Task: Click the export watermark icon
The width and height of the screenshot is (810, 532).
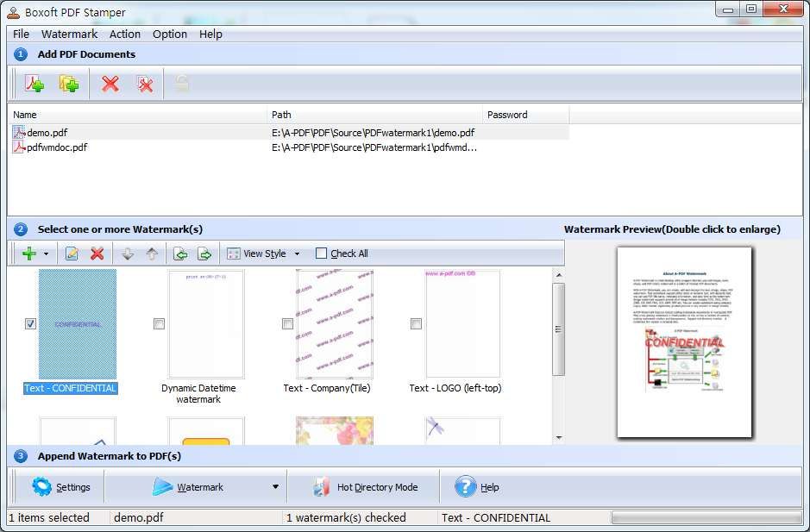Action: pos(204,253)
